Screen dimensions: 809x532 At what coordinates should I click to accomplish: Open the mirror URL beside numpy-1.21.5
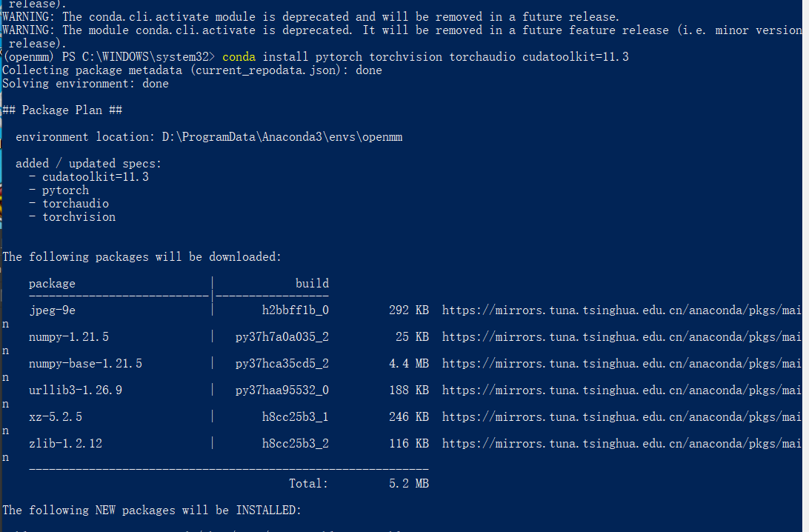point(622,337)
